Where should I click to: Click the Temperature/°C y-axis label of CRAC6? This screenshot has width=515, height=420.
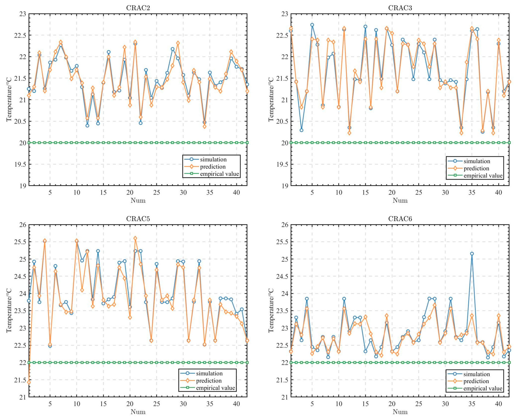(x=271, y=311)
